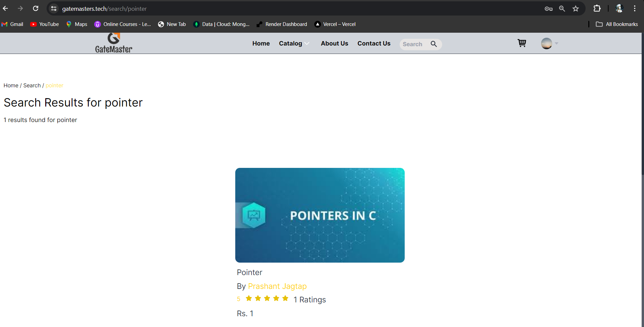Image resolution: width=644 pixels, height=327 pixels.
Task: Click the search magnifier in the site search bar
Action: click(x=434, y=44)
